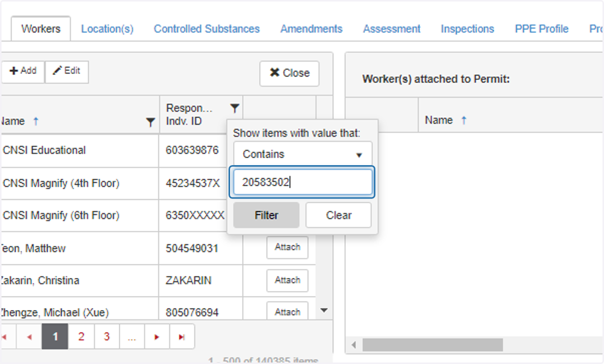Go to the next page of results

click(x=157, y=337)
